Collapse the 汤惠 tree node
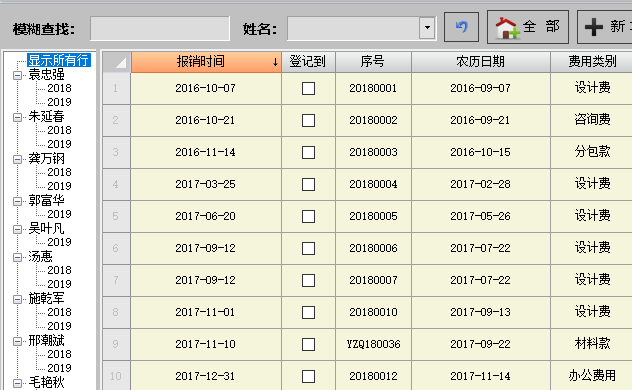 (x=17, y=257)
